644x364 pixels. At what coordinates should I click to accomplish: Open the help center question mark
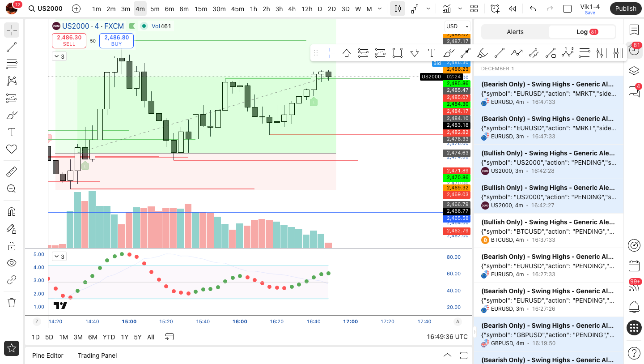coord(634,353)
